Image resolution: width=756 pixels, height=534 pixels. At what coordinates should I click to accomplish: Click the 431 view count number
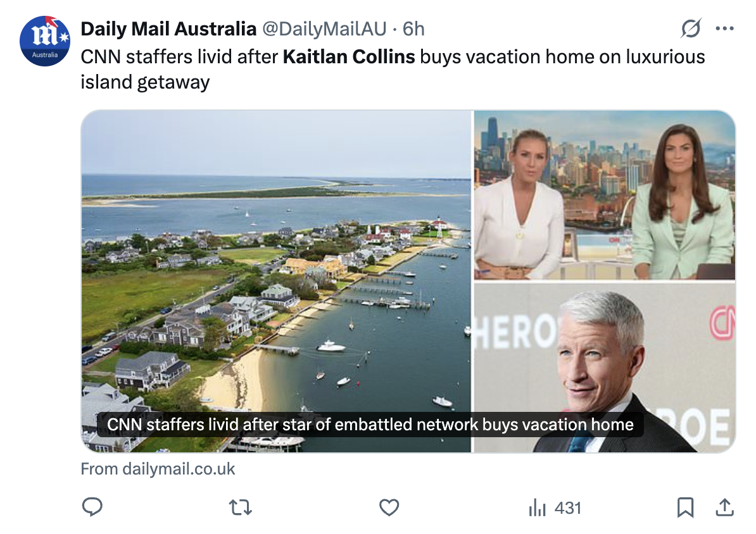pos(568,508)
